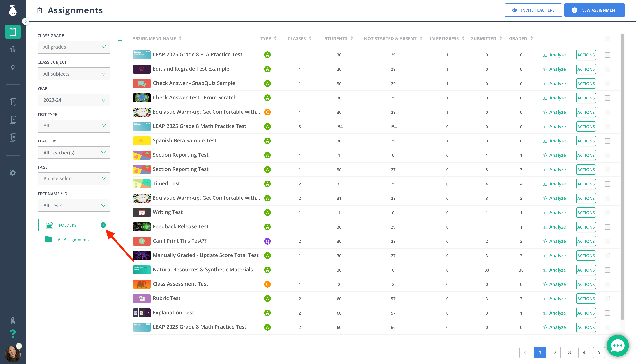Click type badge C for Class Assessment Test
The width and height of the screenshot is (636, 364).
click(x=267, y=284)
